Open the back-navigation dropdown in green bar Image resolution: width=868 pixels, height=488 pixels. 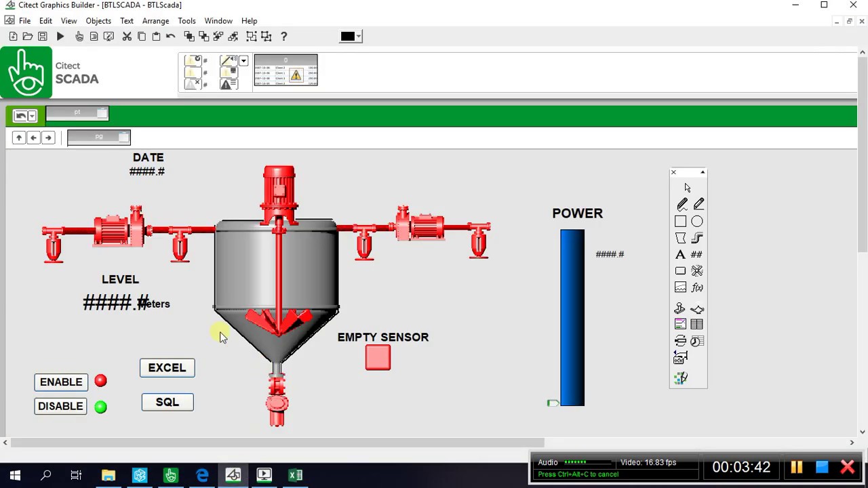click(32, 116)
